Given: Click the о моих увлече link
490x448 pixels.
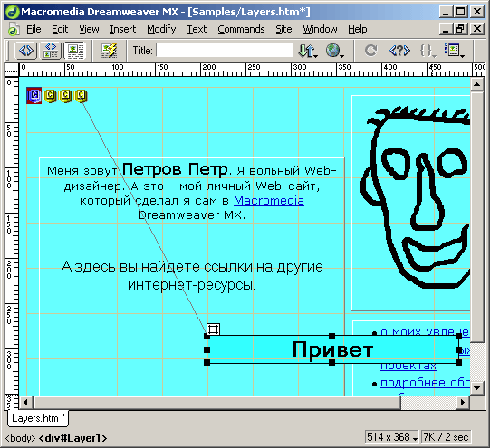Looking at the screenshot, I should (425, 332).
